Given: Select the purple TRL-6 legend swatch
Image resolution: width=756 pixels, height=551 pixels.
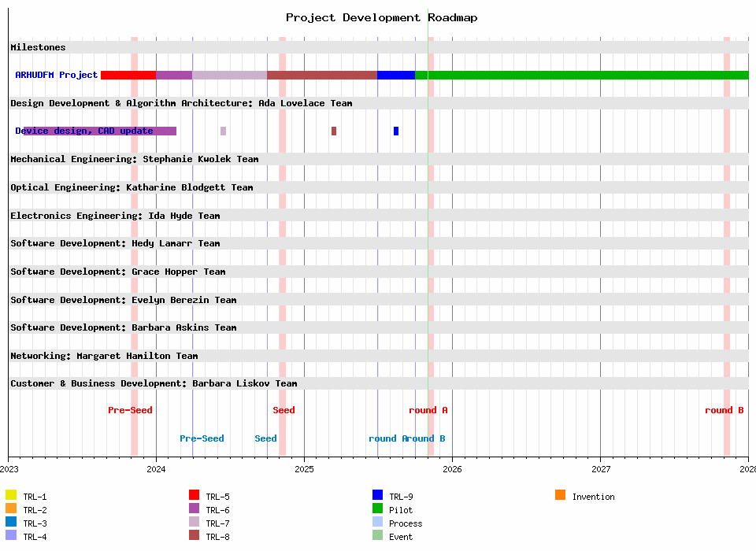Looking at the screenshot, I should click(194, 508).
